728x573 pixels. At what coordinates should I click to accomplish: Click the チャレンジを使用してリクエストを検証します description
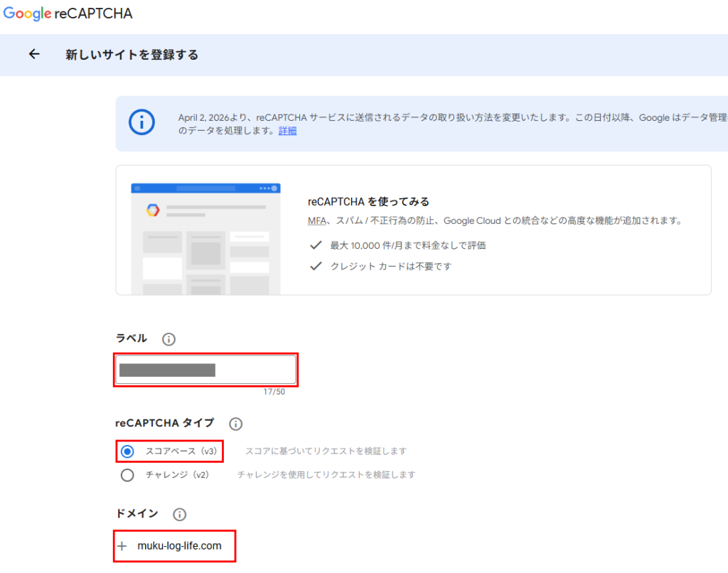pyautogui.click(x=326, y=475)
